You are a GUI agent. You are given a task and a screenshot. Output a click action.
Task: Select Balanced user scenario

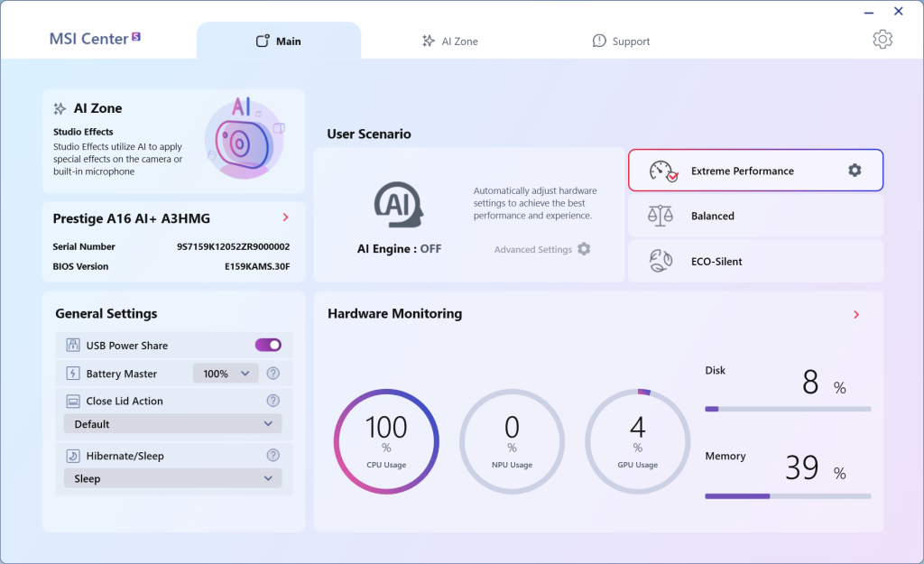point(755,216)
